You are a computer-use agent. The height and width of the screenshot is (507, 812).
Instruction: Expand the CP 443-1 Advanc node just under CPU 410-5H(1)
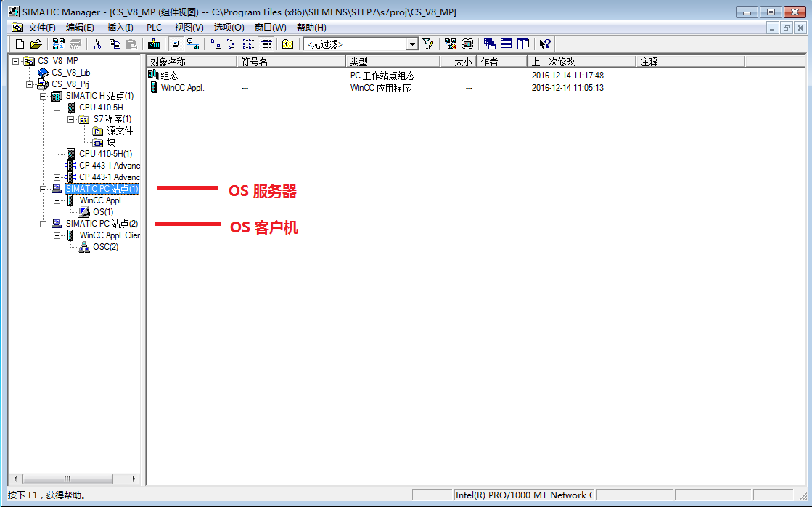(x=57, y=166)
